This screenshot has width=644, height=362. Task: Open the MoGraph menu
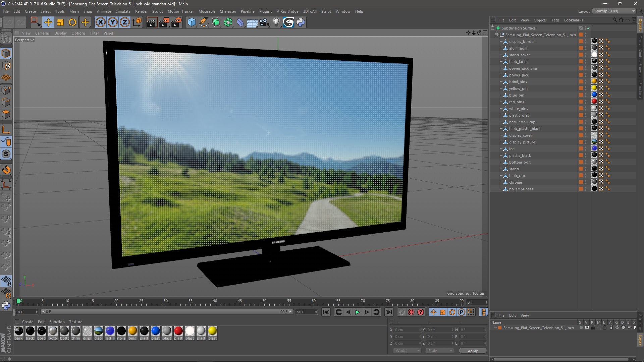207,11
